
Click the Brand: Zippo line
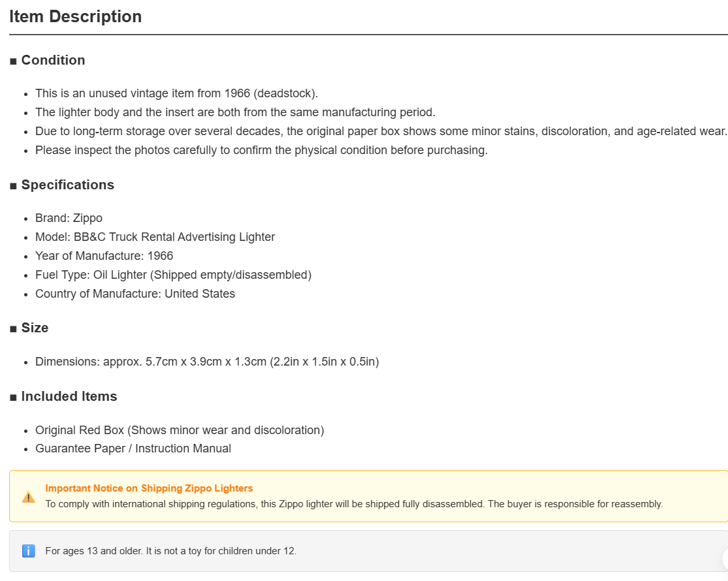(x=69, y=218)
